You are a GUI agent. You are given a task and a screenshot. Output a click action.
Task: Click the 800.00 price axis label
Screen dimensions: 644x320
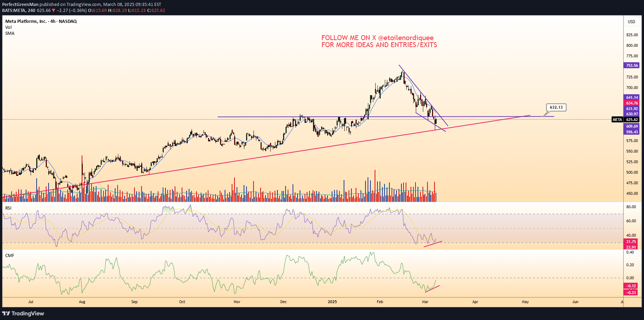[x=632, y=45]
